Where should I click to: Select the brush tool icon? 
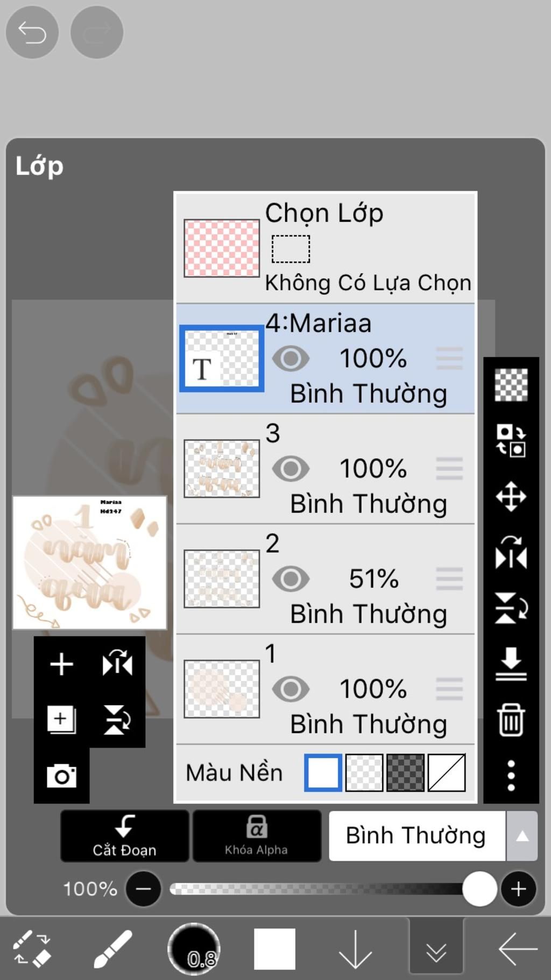(113, 949)
